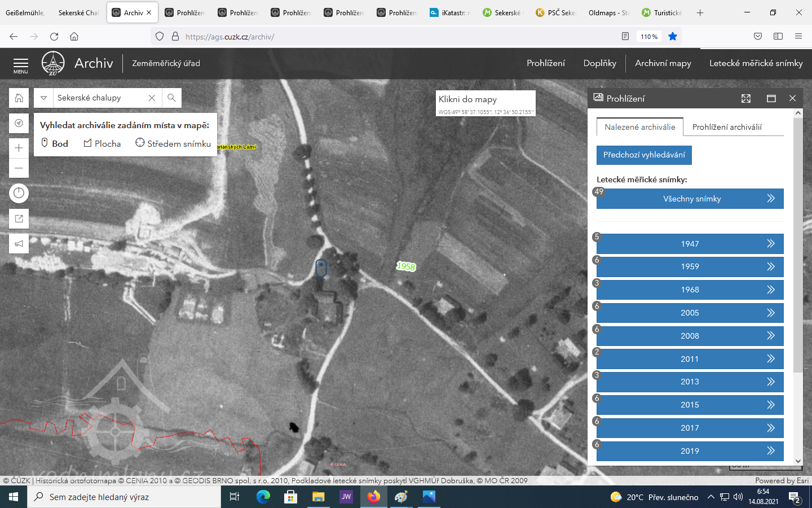Viewport: 812px width, 508px height.
Task: Select the Středem snímku search option
Action: (x=173, y=143)
